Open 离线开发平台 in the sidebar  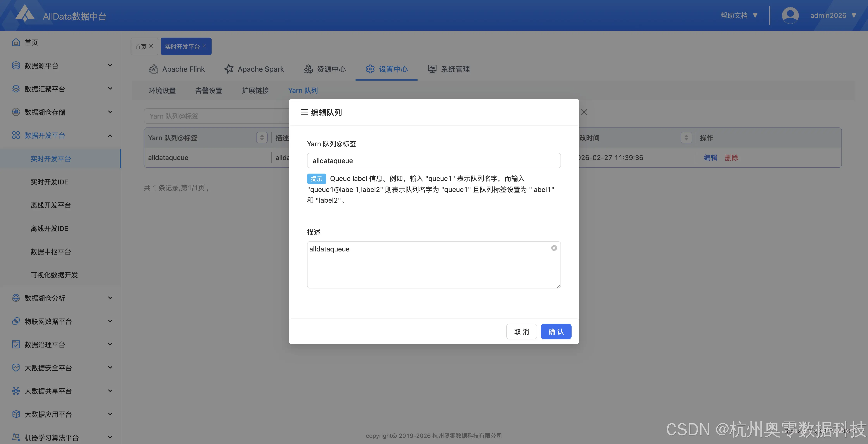coord(51,205)
